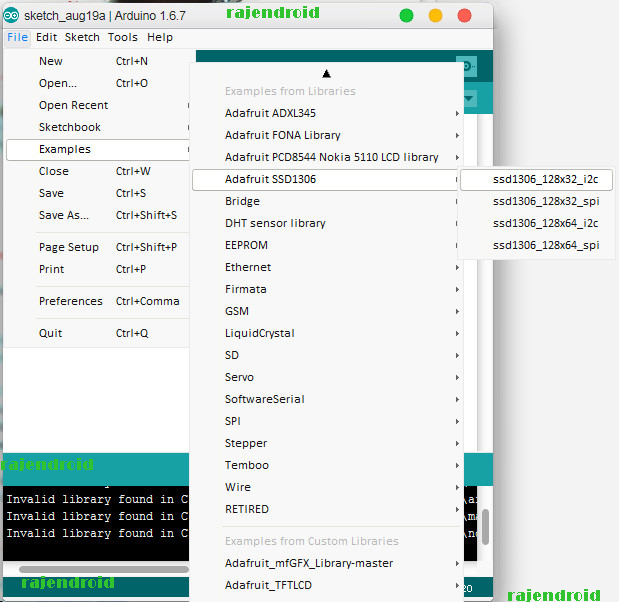619x602 pixels.
Task: Open Servo examples submenu
Action: 327,378
